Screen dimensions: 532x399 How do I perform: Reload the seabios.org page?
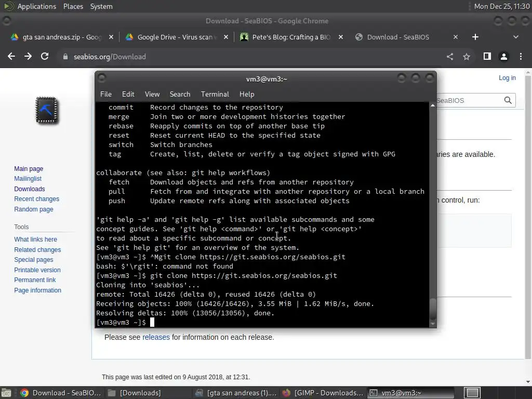point(45,56)
